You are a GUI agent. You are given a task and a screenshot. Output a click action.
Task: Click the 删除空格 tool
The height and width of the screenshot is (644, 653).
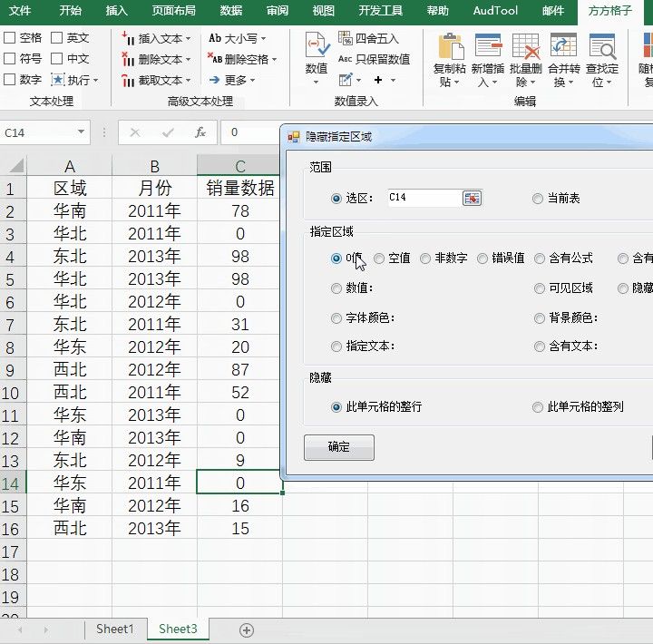241,60
